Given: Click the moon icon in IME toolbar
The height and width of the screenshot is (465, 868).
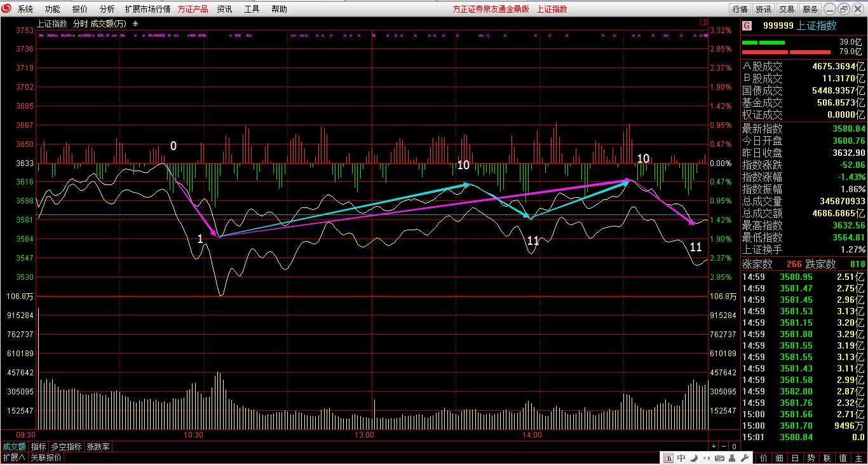Looking at the screenshot, I should [x=695, y=458].
